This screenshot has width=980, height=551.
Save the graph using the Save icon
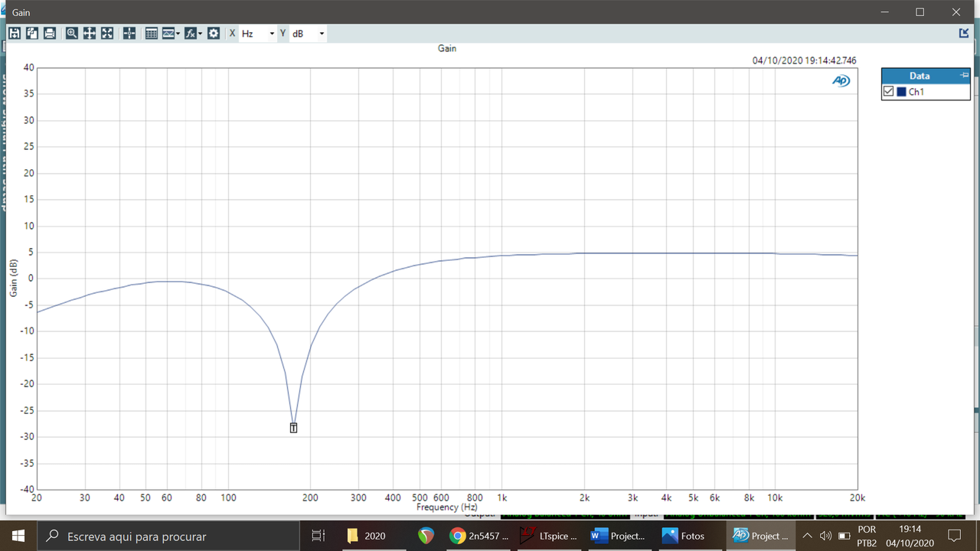click(x=15, y=33)
